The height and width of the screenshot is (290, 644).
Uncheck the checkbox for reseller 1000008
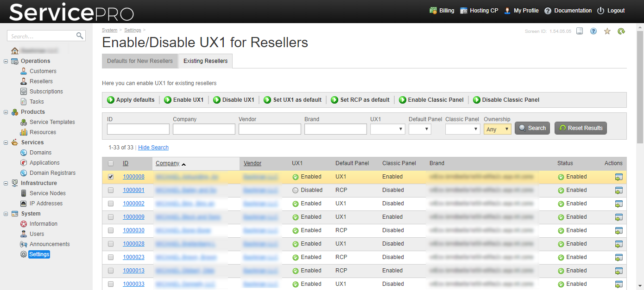111,177
